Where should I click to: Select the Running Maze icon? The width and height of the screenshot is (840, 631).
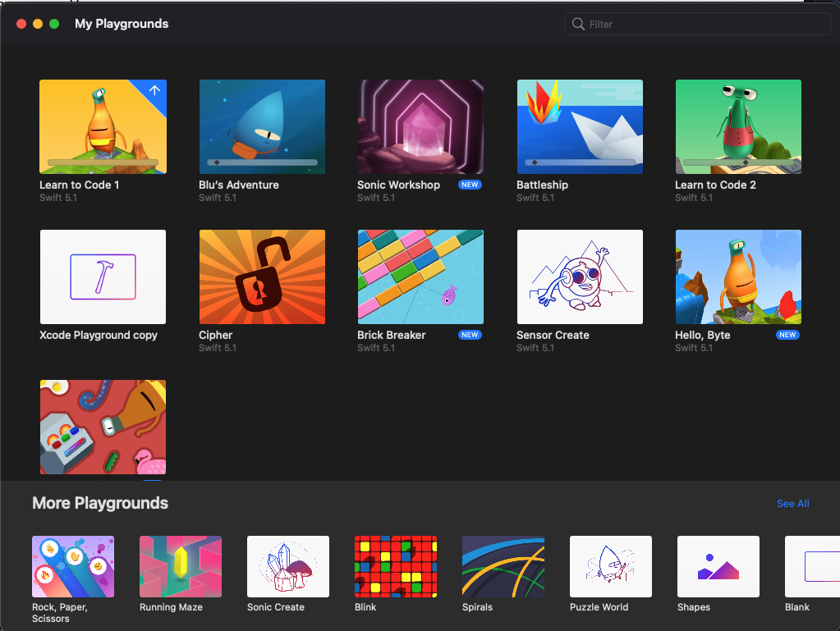(181, 566)
